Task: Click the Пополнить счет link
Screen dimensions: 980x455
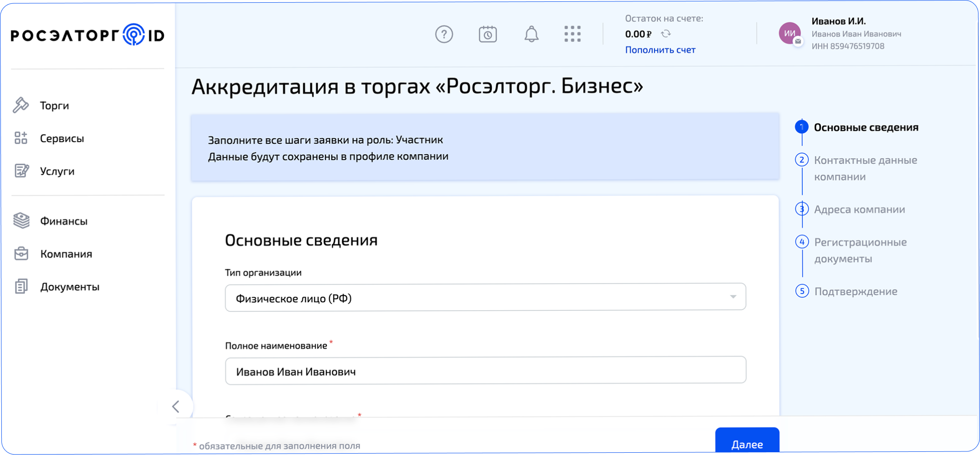Action: tap(660, 50)
